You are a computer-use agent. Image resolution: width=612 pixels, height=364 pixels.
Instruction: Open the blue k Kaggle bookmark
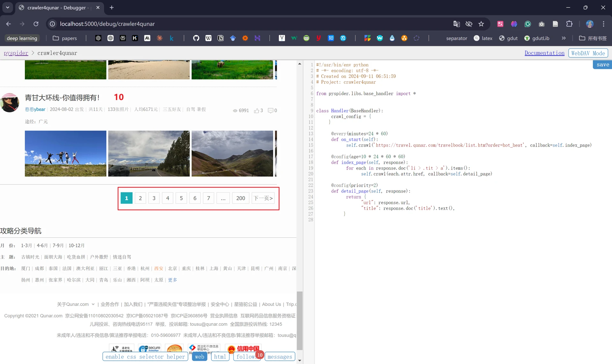pos(171,38)
